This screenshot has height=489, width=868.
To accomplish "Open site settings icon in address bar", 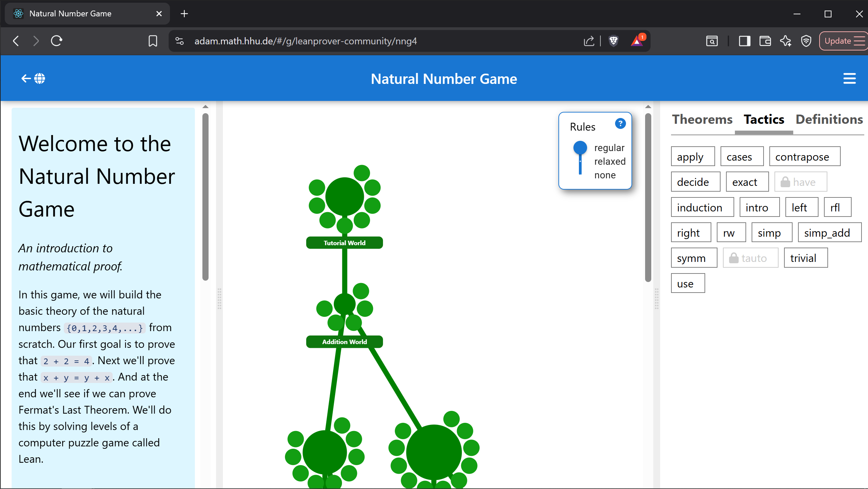I will [x=180, y=41].
